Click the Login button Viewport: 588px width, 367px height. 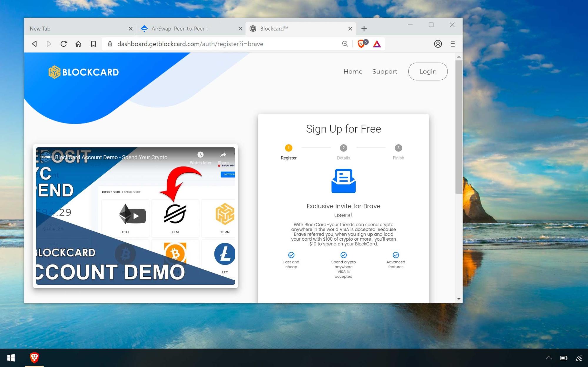pyautogui.click(x=428, y=71)
